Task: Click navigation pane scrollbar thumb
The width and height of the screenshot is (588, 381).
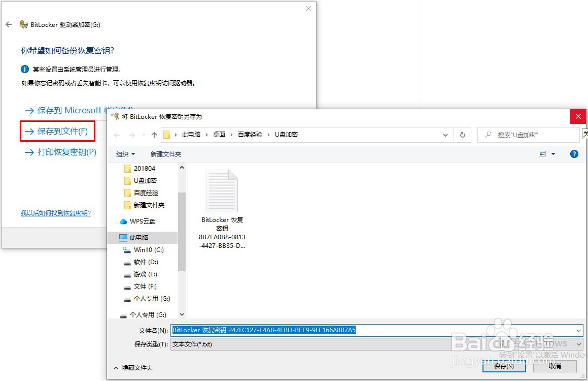Action: 182,232
